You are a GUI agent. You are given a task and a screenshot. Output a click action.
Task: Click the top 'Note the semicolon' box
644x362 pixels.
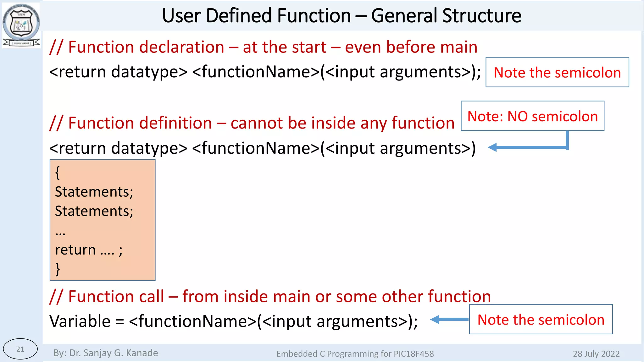(557, 72)
